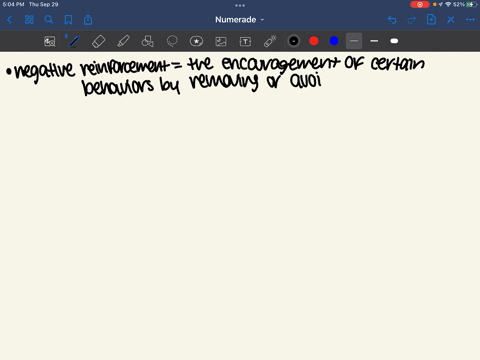Select the thinnest stroke width
480x360 pixels.
coord(354,41)
